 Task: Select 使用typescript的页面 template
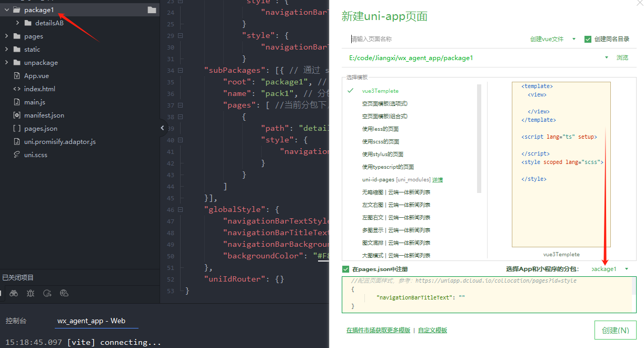(x=388, y=167)
